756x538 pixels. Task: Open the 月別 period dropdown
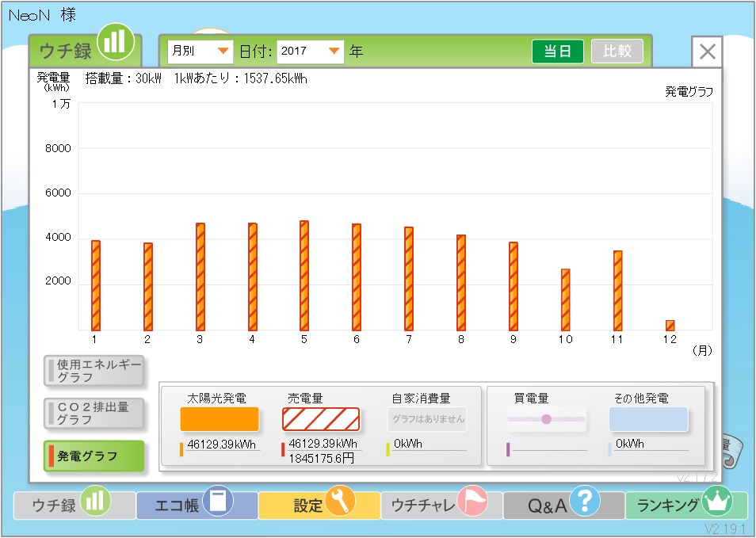coord(200,51)
